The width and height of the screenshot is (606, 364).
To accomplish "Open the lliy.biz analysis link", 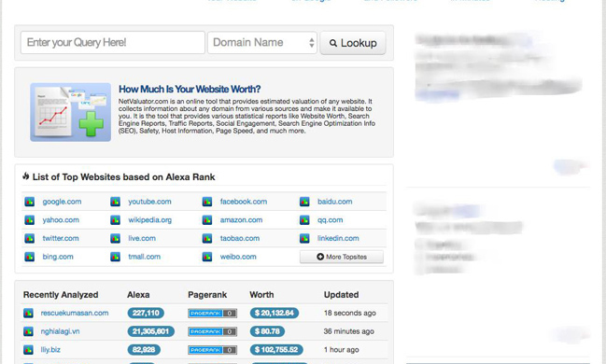I will [50, 350].
